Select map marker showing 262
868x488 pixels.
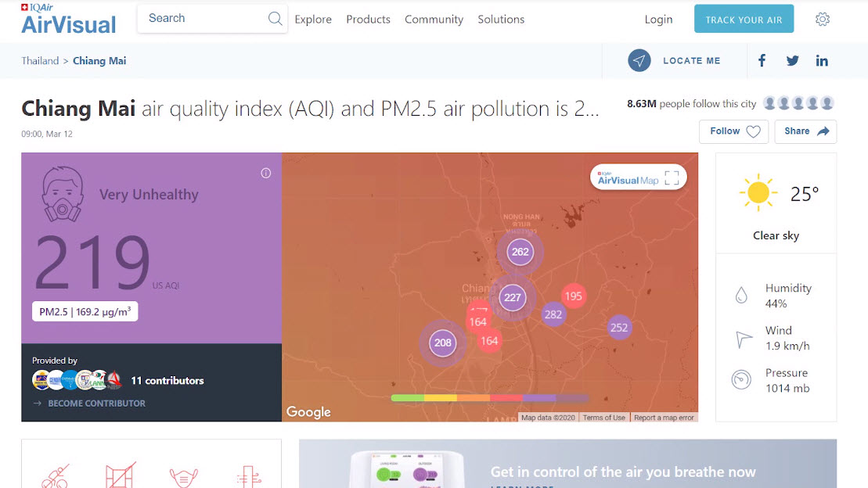520,252
